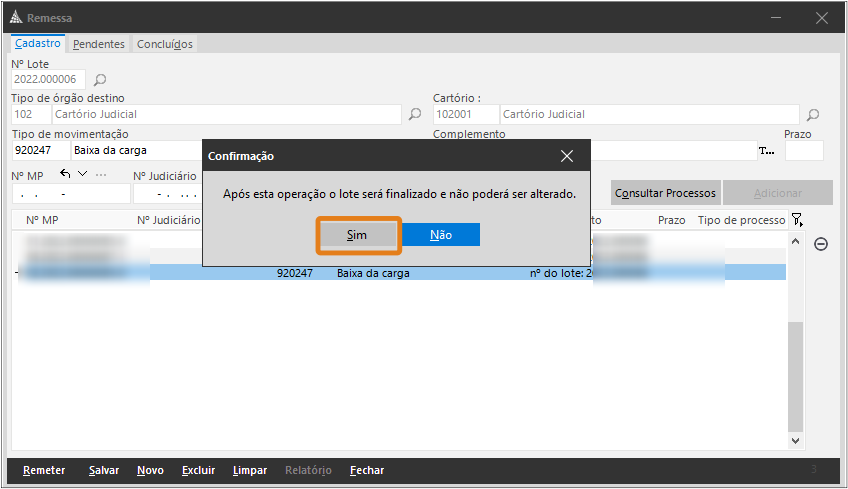Close the Confirmação dialog with its X
Image resolution: width=848 pixels, height=489 pixels.
pyautogui.click(x=567, y=156)
